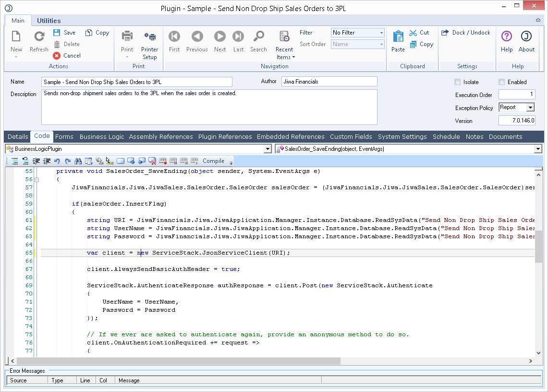Click Dock / Undock button

[x=466, y=33]
